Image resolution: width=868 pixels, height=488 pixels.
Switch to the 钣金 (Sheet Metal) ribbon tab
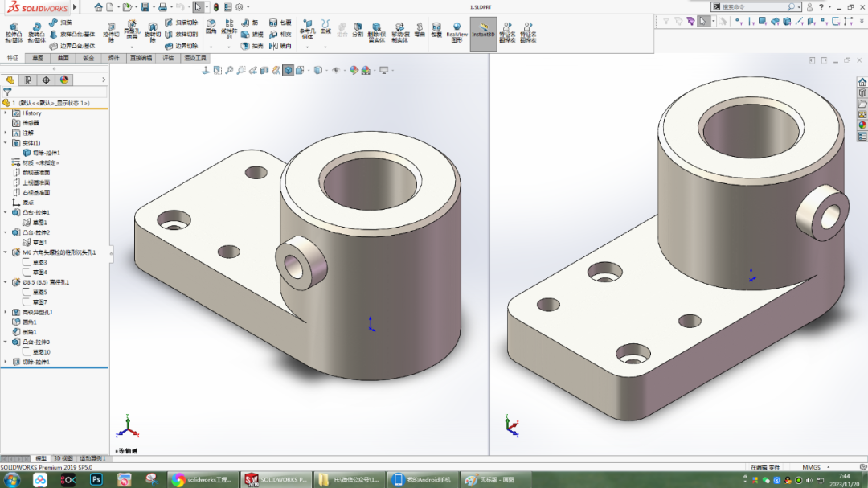[88, 58]
